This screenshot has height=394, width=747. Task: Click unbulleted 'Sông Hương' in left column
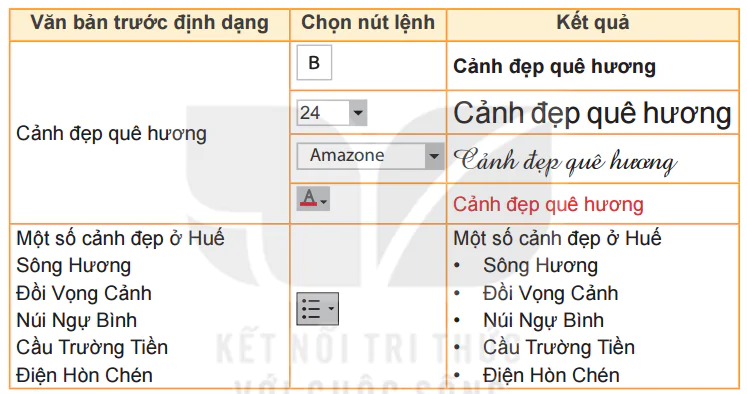[x=73, y=266]
